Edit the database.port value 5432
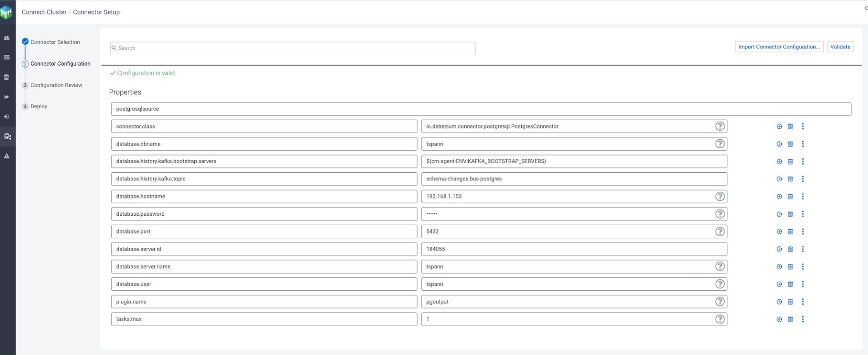 [574, 232]
